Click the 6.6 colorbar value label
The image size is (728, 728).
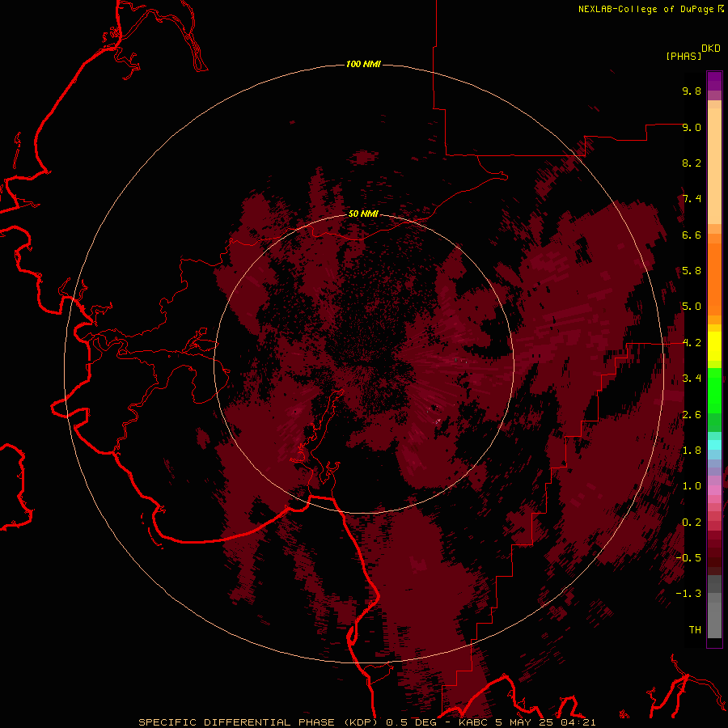pyautogui.click(x=692, y=235)
